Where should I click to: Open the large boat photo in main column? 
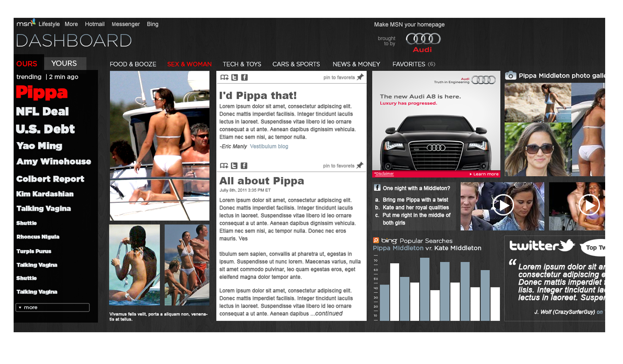pos(160,146)
